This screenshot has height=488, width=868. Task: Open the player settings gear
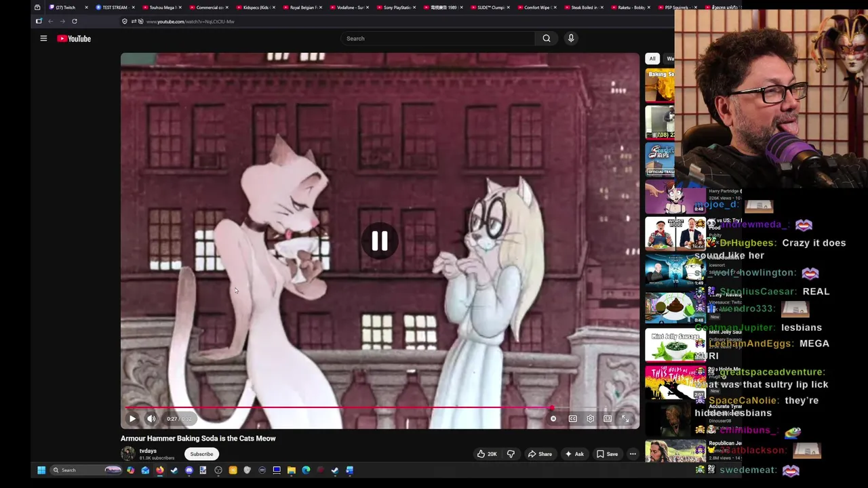click(x=591, y=419)
